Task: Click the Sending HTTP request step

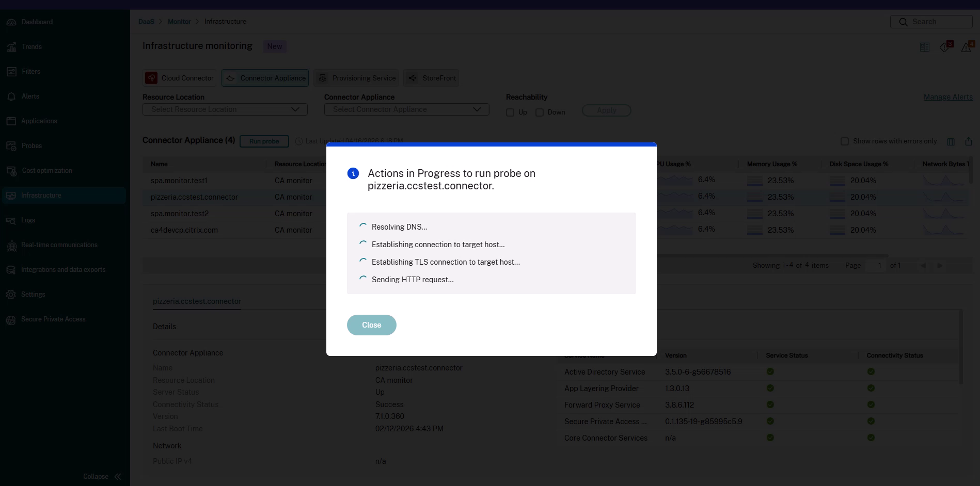Action: point(413,280)
